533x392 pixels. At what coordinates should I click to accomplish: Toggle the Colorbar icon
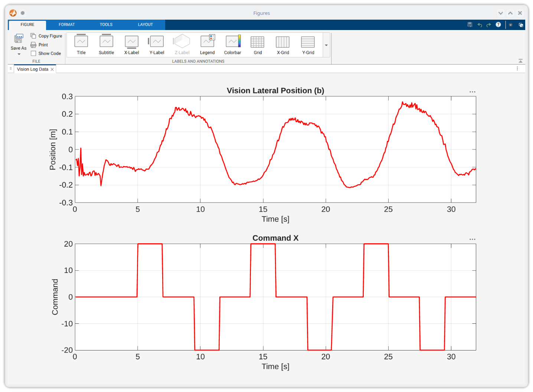click(x=233, y=41)
